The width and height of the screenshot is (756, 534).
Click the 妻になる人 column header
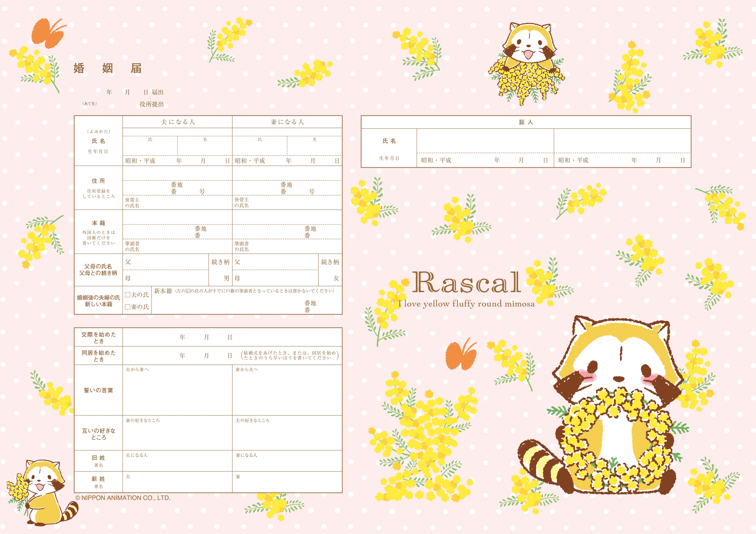pyautogui.click(x=287, y=122)
